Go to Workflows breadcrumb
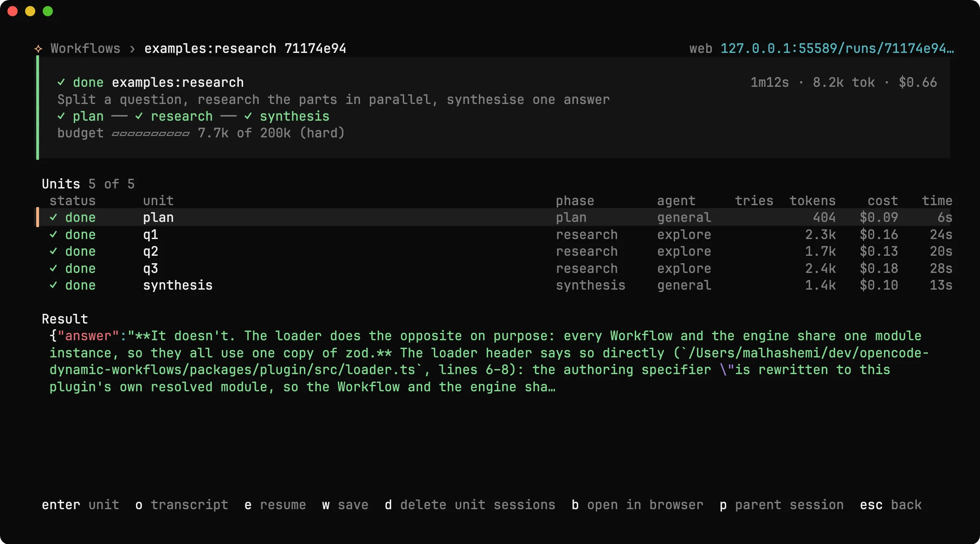 [x=85, y=48]
